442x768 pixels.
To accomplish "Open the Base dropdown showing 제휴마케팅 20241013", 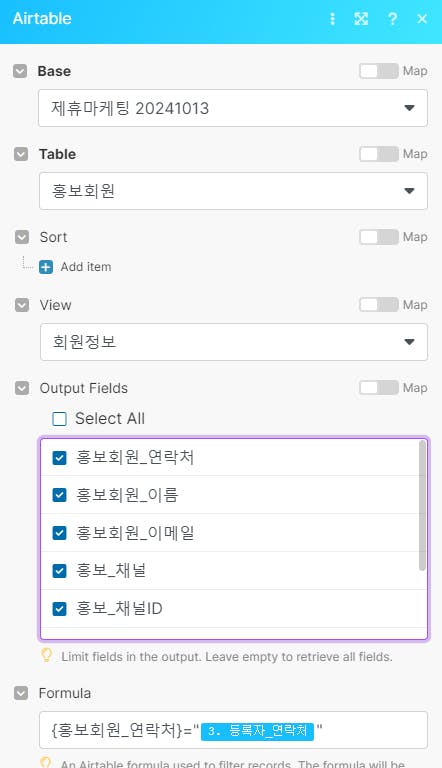I will 233,108.
